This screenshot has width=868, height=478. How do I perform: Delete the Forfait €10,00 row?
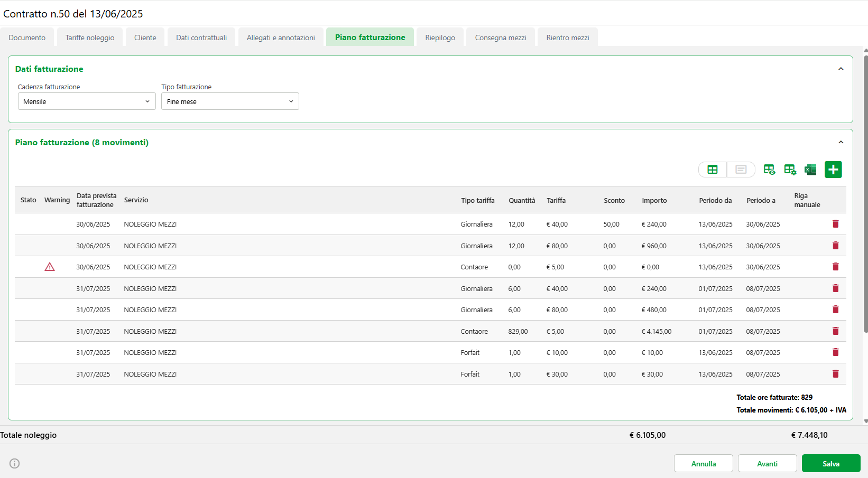(x=836, y=352)
